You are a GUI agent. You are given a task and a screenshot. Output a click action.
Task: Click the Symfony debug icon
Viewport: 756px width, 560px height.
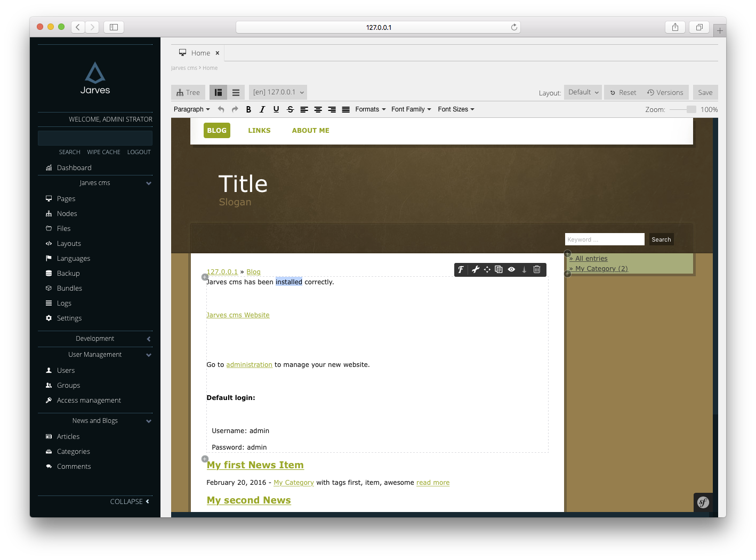click(703, 502)
